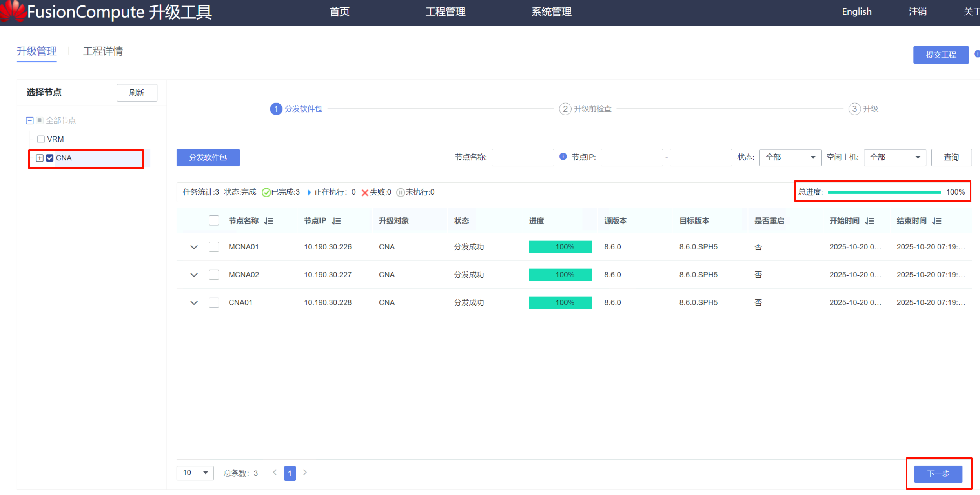Select the MCNA01 row checkbox

tap(214, 247)
